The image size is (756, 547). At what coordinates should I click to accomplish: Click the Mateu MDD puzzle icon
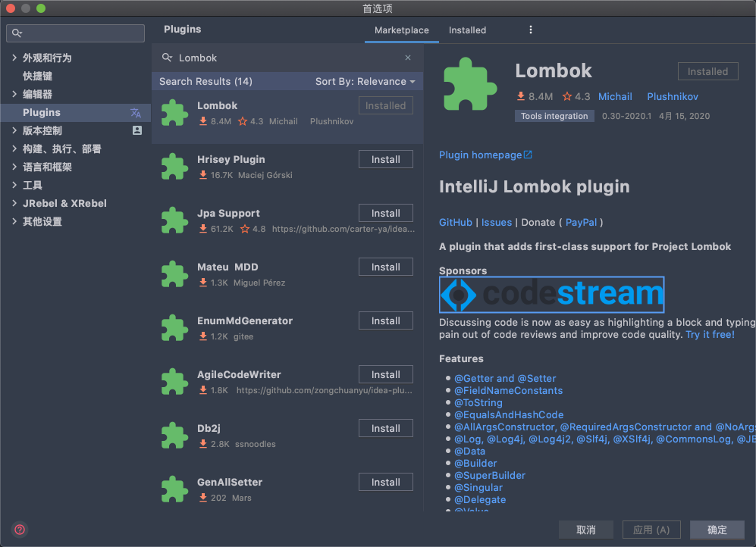click(174, 274)
